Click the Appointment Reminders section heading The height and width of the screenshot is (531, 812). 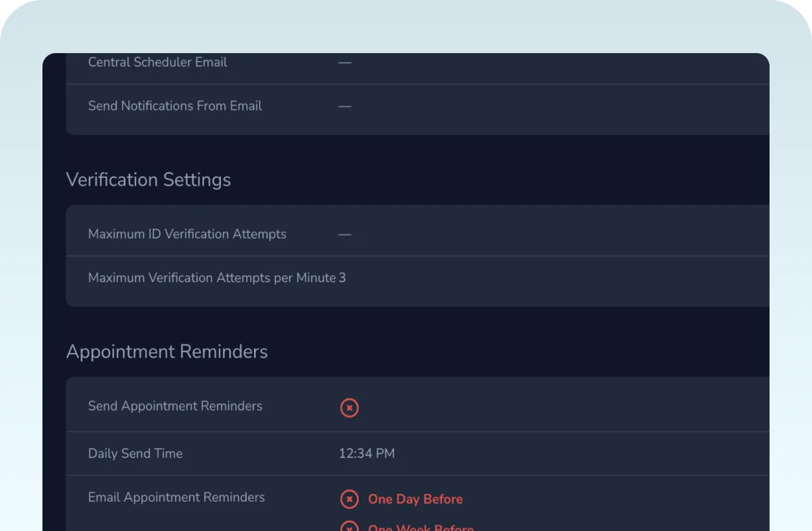click(x=167, y=352)
